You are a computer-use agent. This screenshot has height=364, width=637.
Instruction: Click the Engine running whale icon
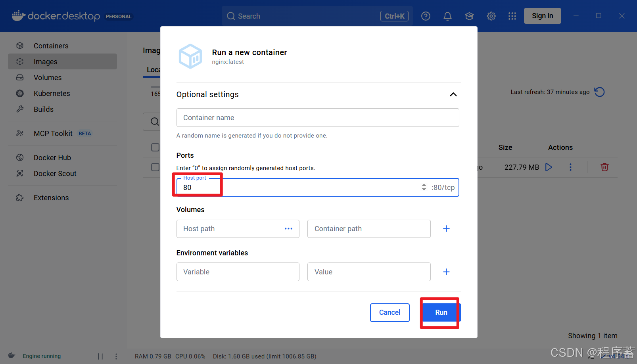tap(12, 356)
